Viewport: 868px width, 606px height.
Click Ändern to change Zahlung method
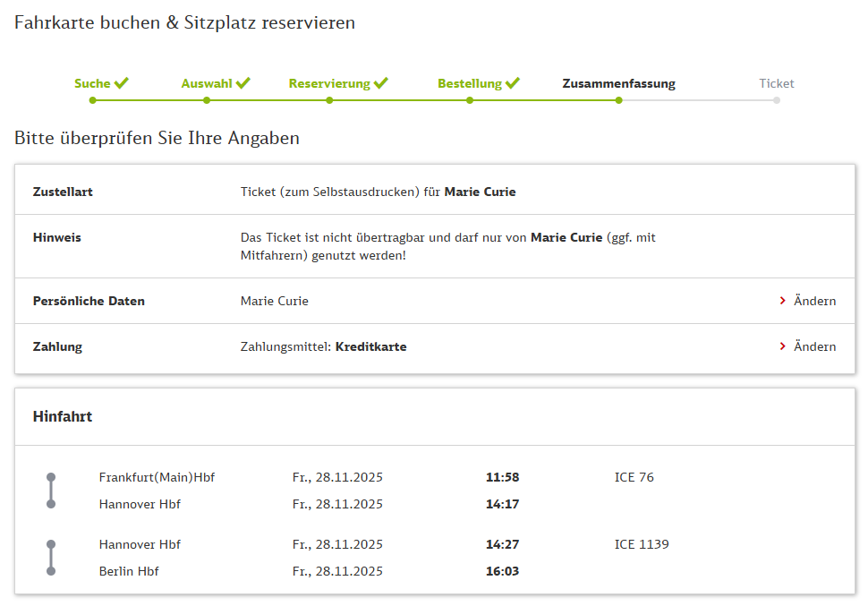click(814, 346)
